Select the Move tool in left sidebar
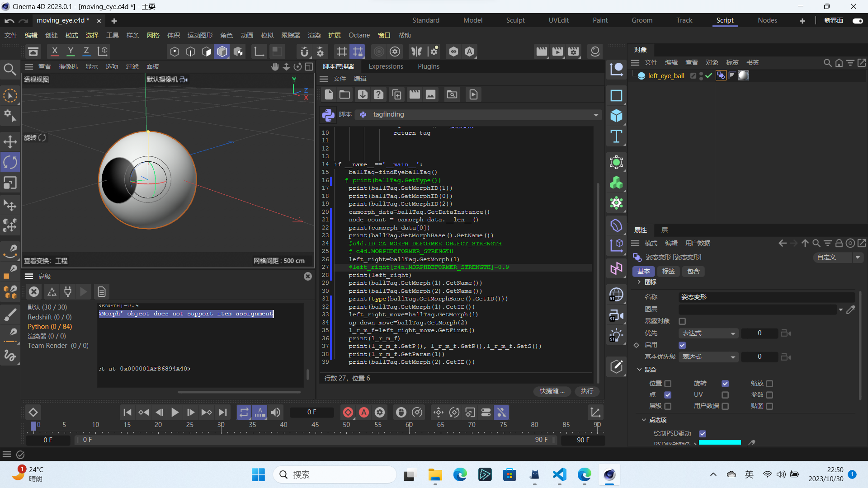The height and width of the screenshot is (488, 868). pyautogui.click(x=10, y=142)
